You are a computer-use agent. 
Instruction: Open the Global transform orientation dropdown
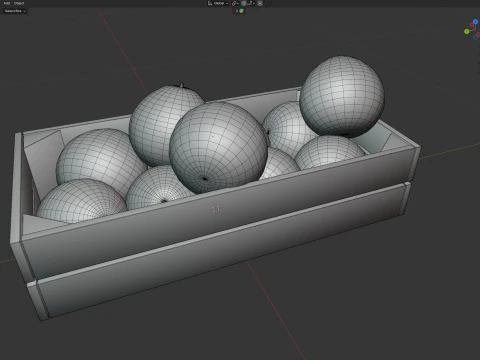218,3
